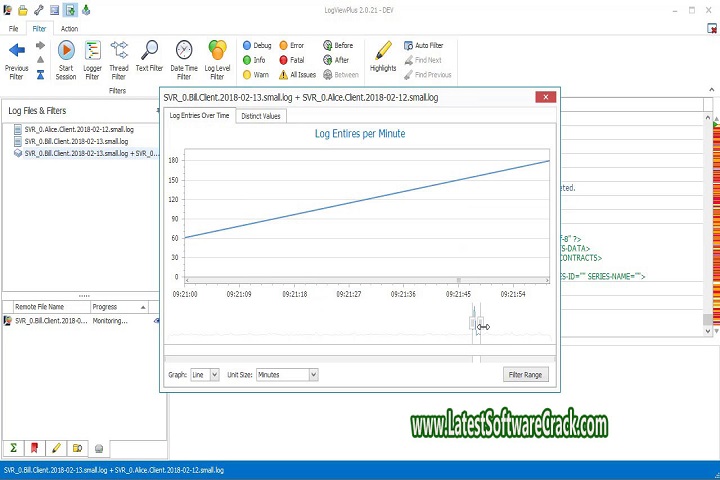This screenshot has width=720, height=480.
Task: Open the bookmarks tab with red ribbon icon
Action: 35,448
